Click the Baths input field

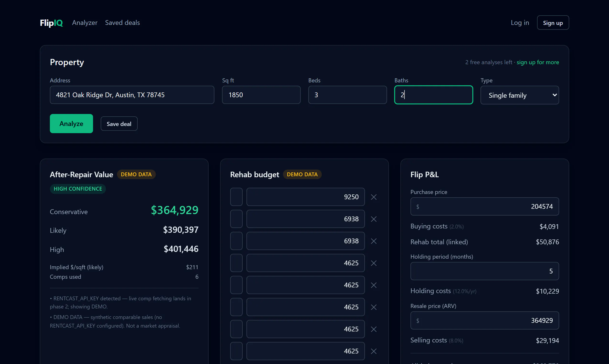tap(433, 95)
